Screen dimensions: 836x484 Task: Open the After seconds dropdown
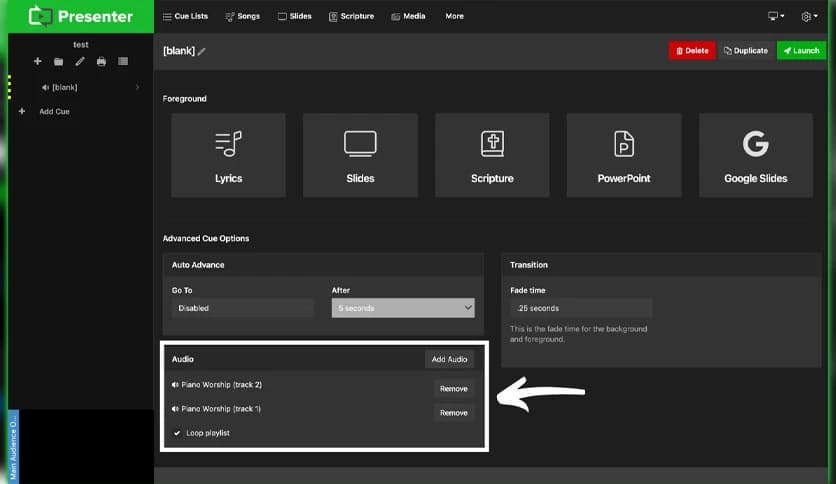(403, 308)
